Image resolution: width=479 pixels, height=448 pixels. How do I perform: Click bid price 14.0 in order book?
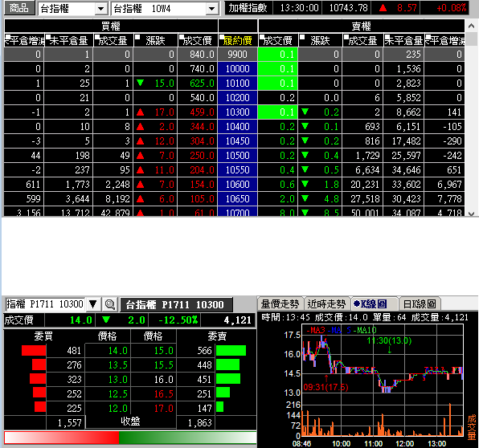click(117, 351)
